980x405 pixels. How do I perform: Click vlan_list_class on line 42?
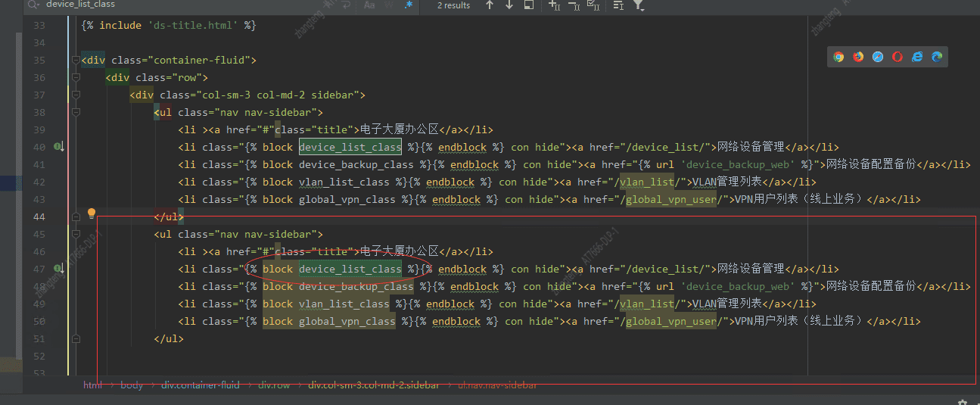[344, 182]
